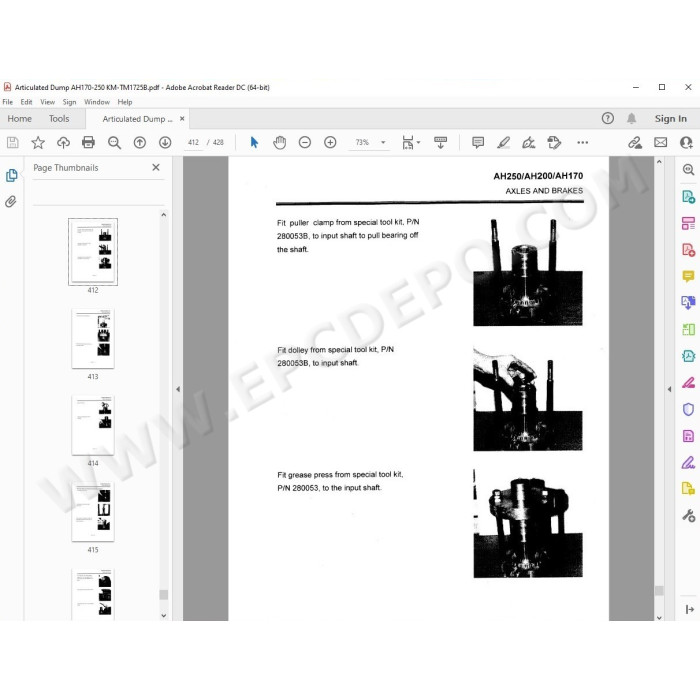Open fit page options dropdown

411,142
